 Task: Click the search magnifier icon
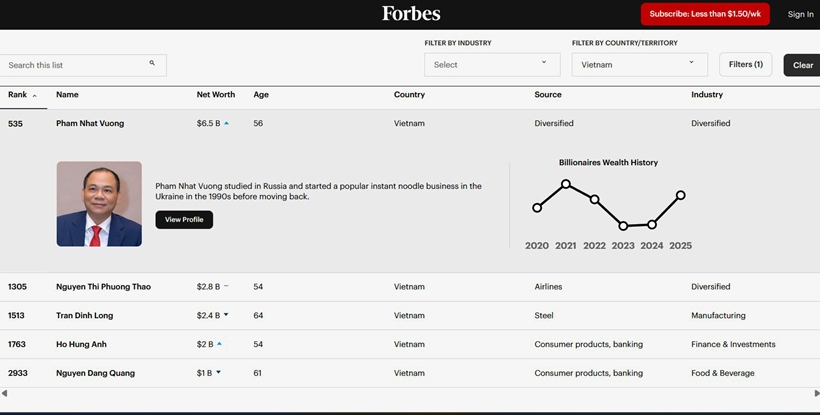152,63
